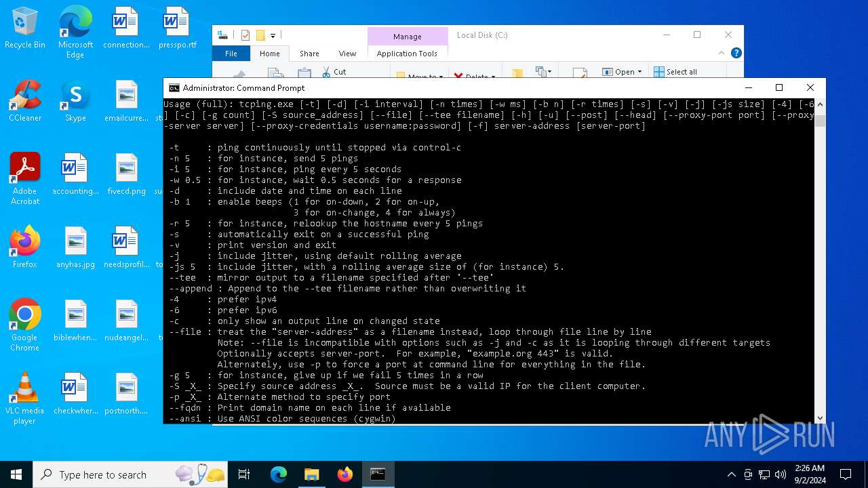This screenshot has height=488, width=868.
Task: Launch CCleaner from desktop
Action: pos(25,102)
